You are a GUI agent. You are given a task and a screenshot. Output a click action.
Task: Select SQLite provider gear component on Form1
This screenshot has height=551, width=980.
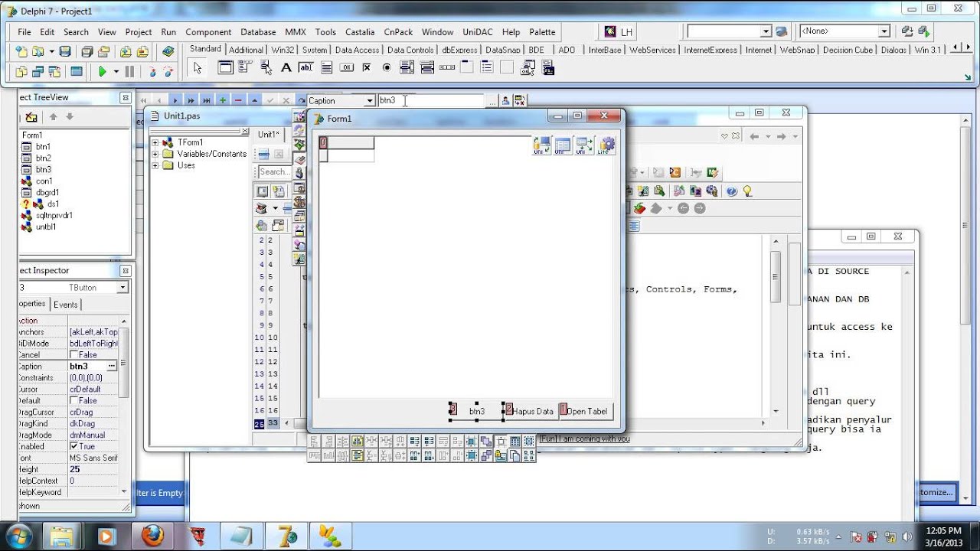[606, 145]
